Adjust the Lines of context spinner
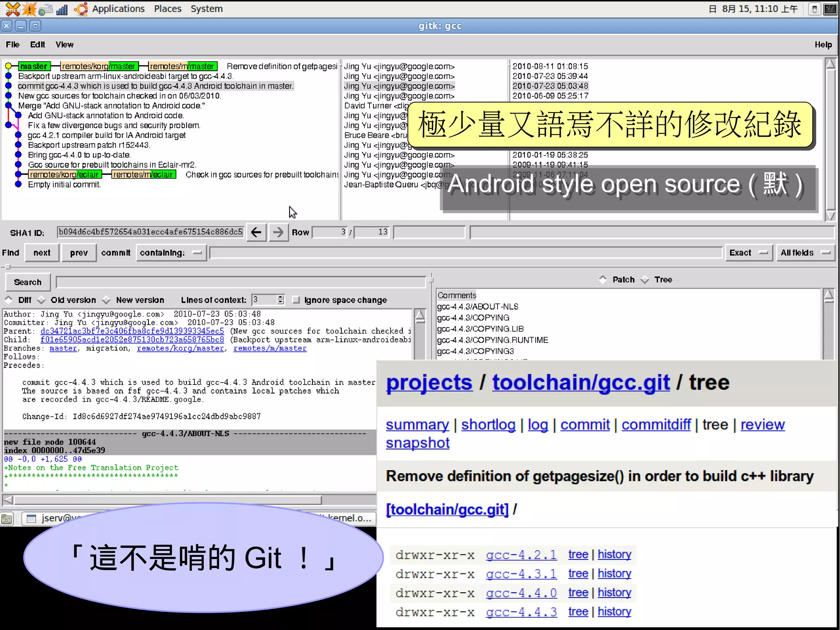Viewport: 840px width, 630px height. (x=281, y=300)
